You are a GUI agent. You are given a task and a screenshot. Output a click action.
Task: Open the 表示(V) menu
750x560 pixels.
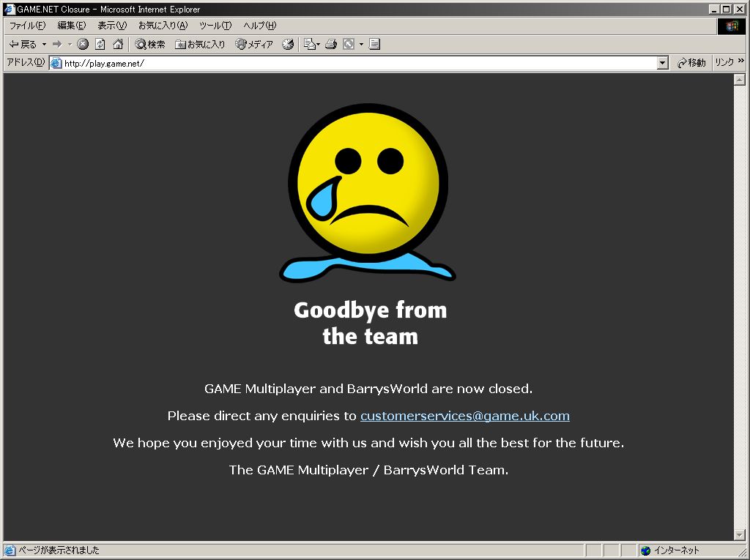point(112,26)
